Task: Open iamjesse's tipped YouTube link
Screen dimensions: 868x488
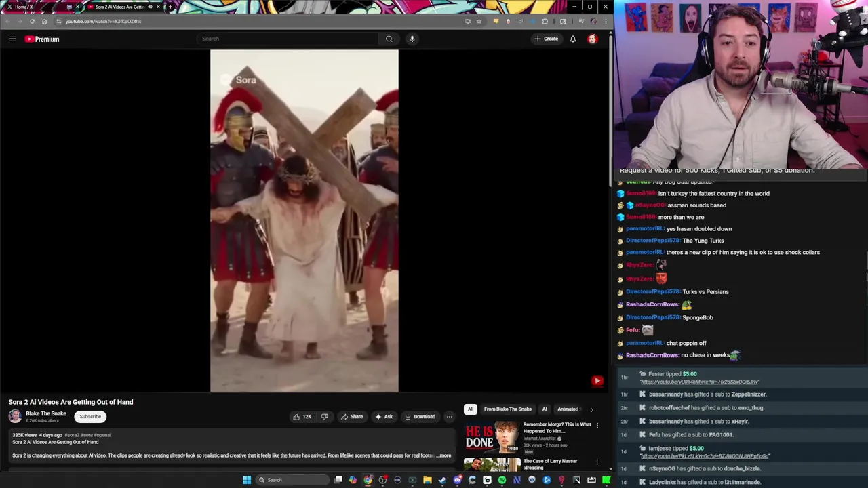Action: pos(705,456)
